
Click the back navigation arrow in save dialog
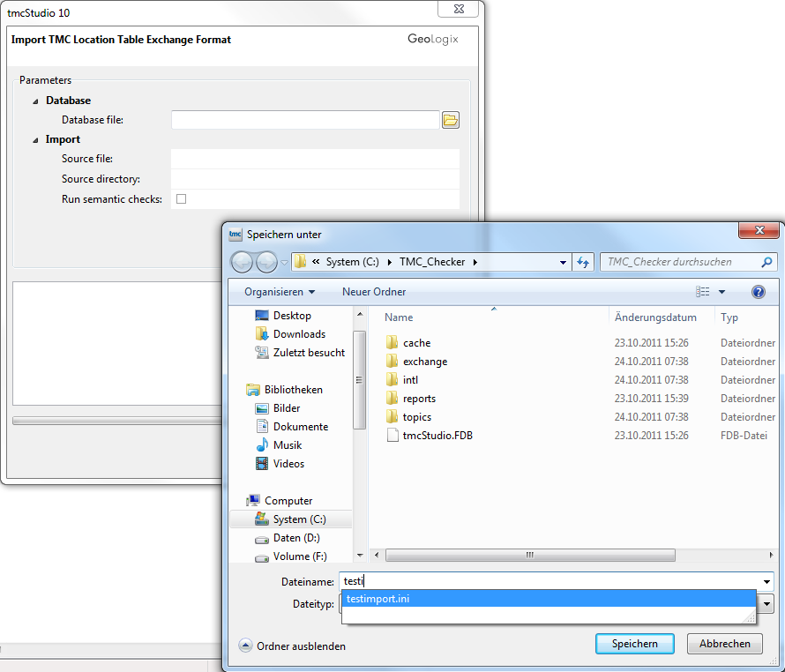243,262
